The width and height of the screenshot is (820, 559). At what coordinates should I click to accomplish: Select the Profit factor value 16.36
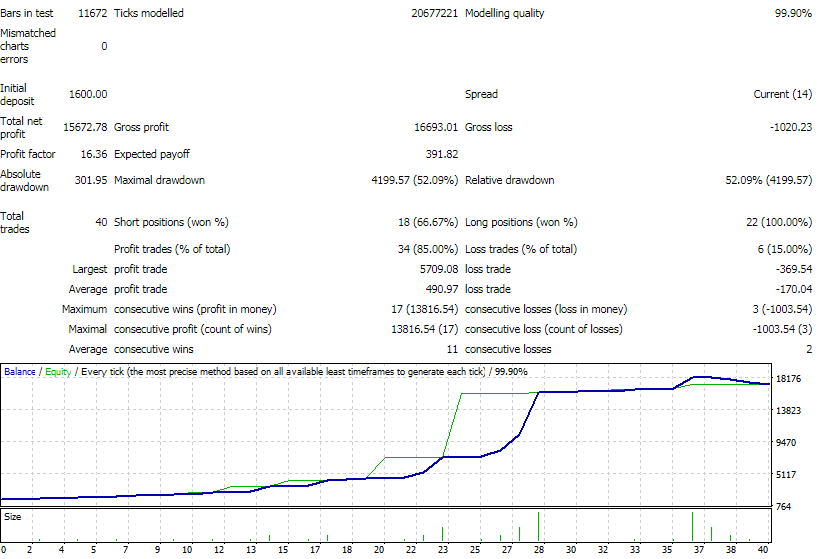point(93,154)
